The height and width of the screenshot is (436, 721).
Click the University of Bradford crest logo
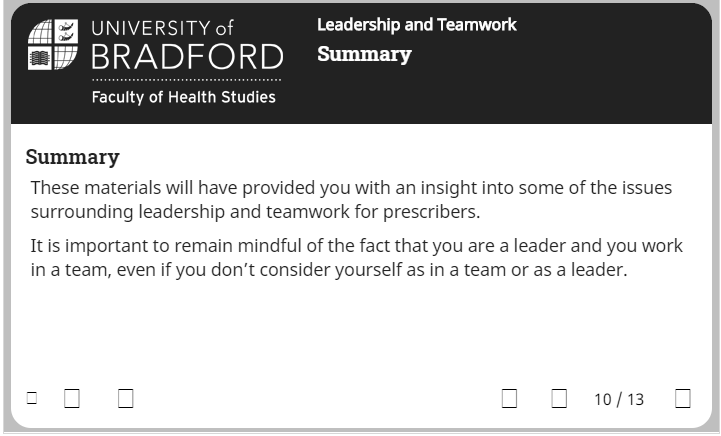coord(52,45)
